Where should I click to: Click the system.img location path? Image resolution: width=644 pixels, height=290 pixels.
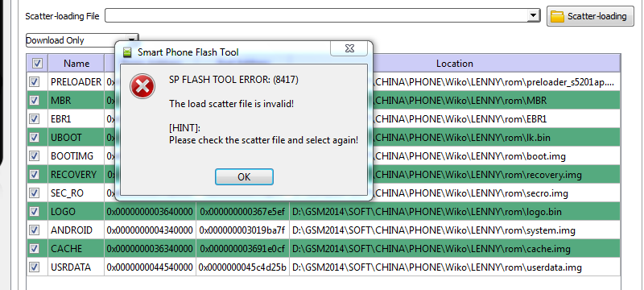point(434,230)
